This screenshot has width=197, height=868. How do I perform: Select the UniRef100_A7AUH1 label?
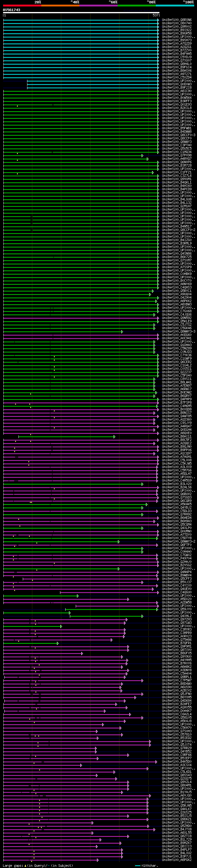point(177,457)
